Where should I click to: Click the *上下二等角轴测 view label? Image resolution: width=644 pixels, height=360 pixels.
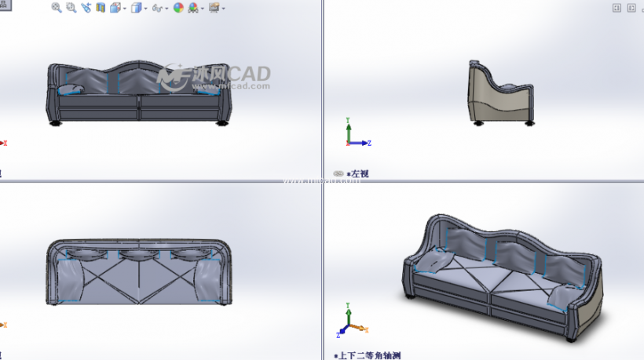tap(368, 355)
